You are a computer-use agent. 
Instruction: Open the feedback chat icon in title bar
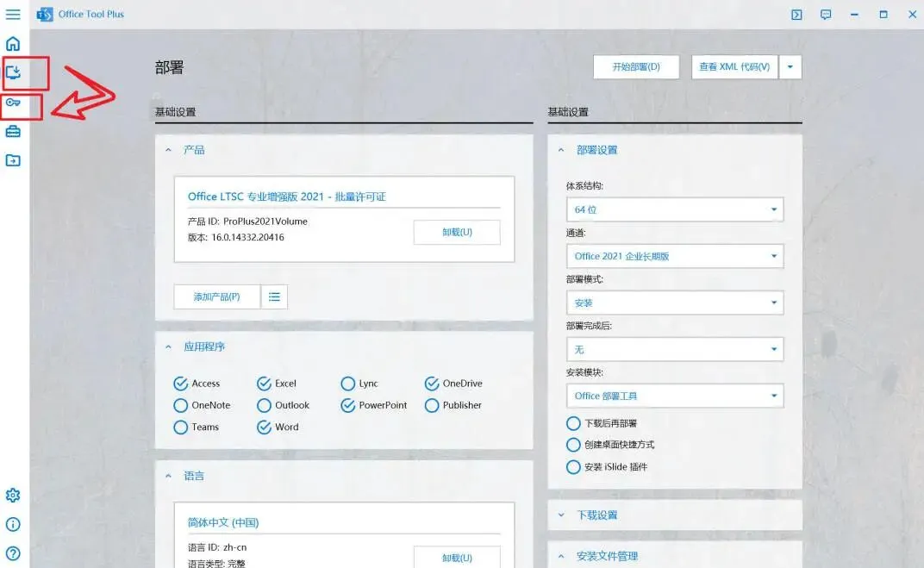tap(826, 14)
